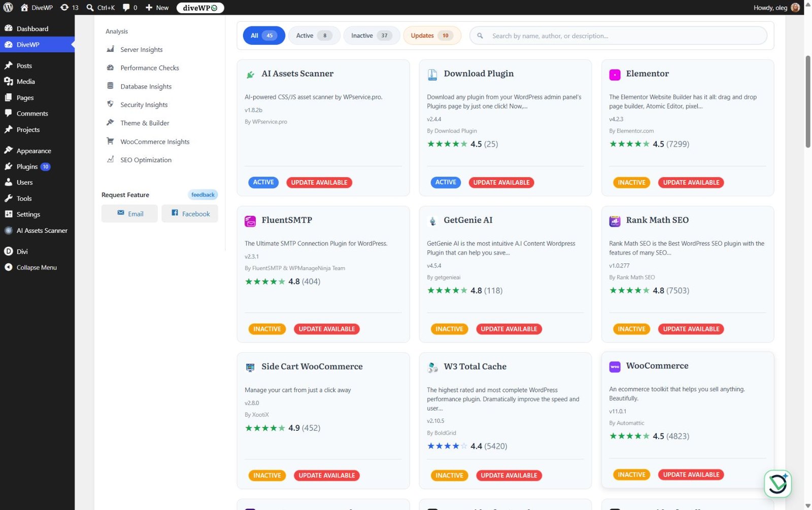Click the Side Cart WooCommerce icon

coord(250,367)
